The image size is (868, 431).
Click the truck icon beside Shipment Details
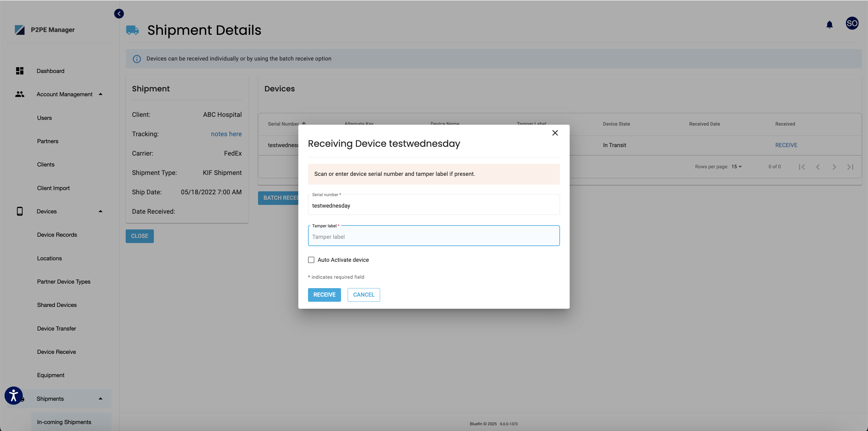[x=132, y=30]
